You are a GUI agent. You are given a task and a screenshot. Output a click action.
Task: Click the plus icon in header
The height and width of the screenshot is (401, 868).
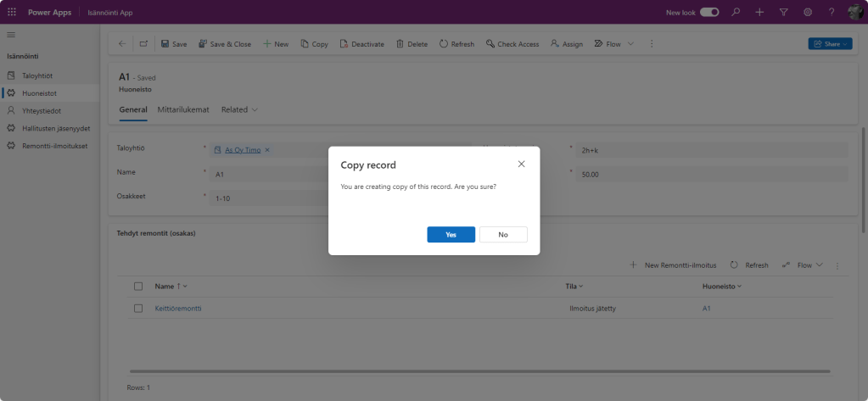pos(759,12)
